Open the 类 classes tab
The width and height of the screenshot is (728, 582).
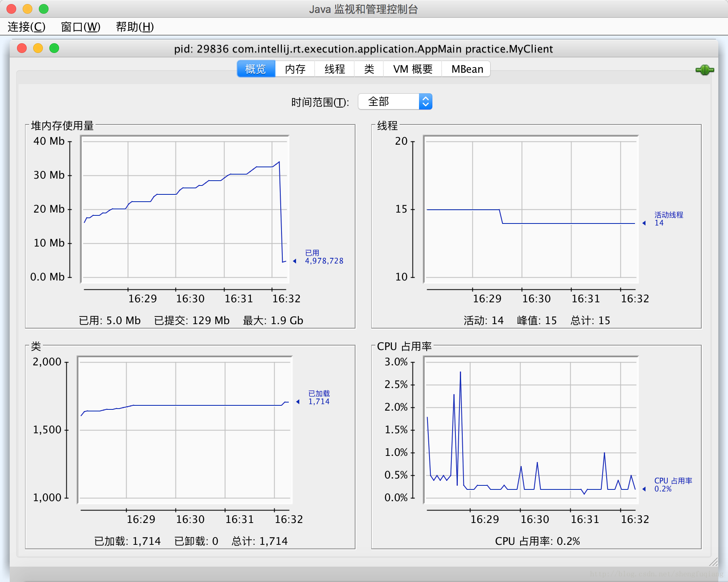coord(369,69)
